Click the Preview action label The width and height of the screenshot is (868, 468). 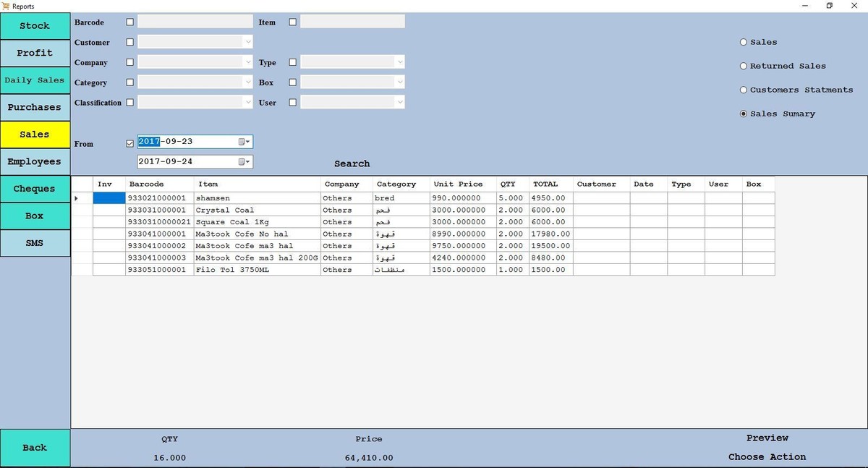click(767, 438)
